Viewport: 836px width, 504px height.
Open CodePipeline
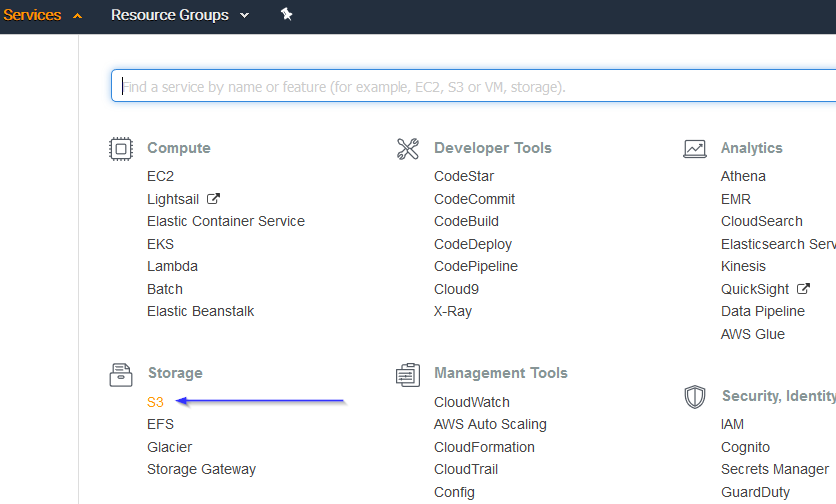coord(476,266)
